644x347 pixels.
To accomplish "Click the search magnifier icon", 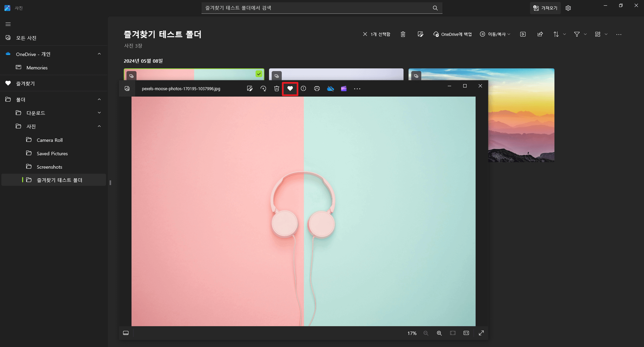I will pos(435,8).
